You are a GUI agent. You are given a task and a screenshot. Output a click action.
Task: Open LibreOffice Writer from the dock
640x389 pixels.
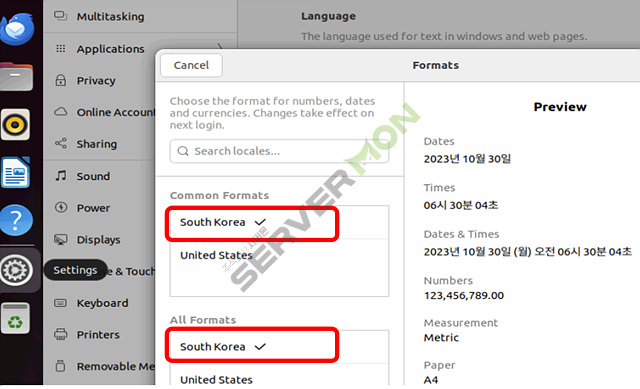coord(16,173)
